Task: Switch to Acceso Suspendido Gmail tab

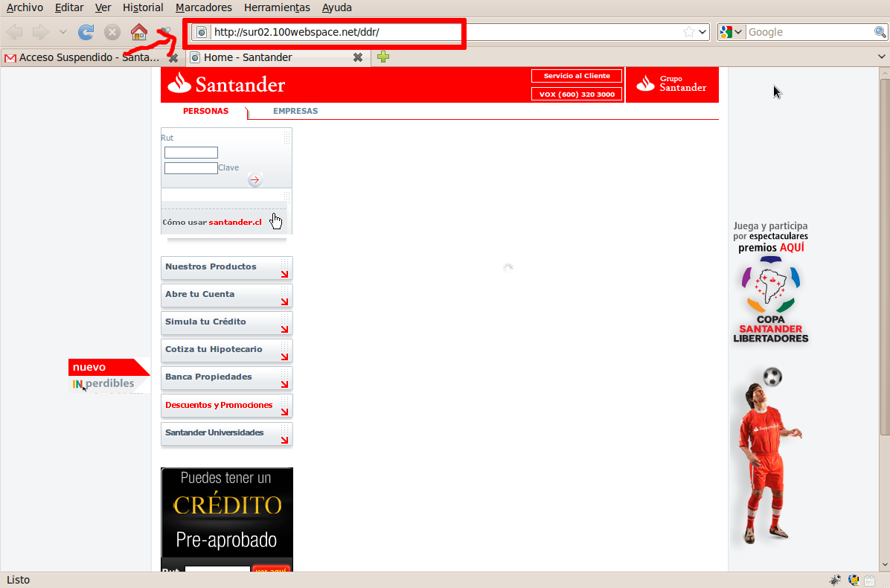Action: (x=91, y=57)
